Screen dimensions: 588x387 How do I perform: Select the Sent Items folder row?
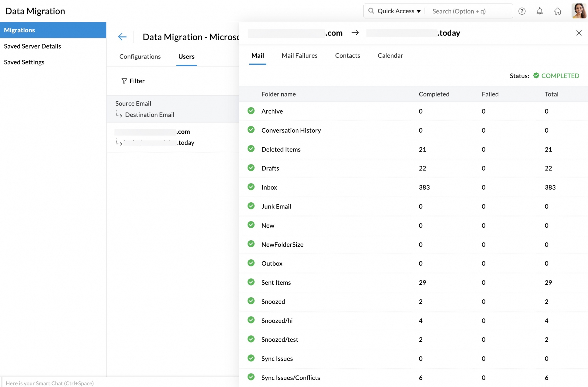[276, 282]
